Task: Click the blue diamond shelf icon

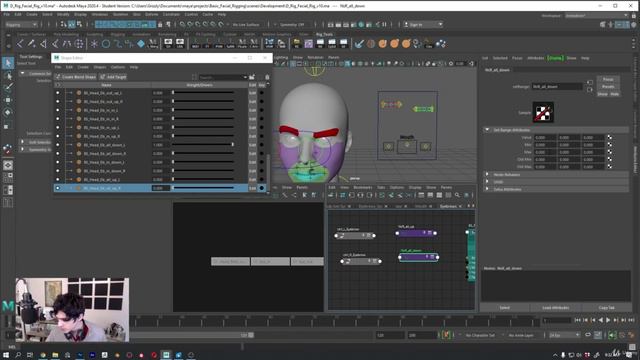Action: pos(141,44)
